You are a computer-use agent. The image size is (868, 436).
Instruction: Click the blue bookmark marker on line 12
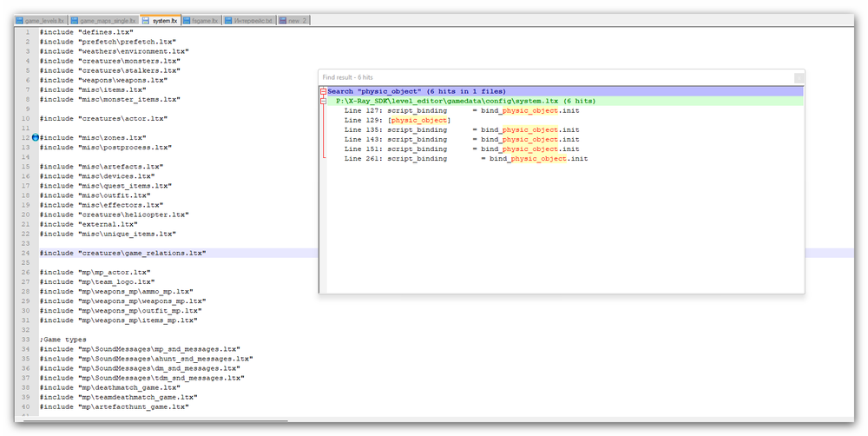tap(36, 137)
